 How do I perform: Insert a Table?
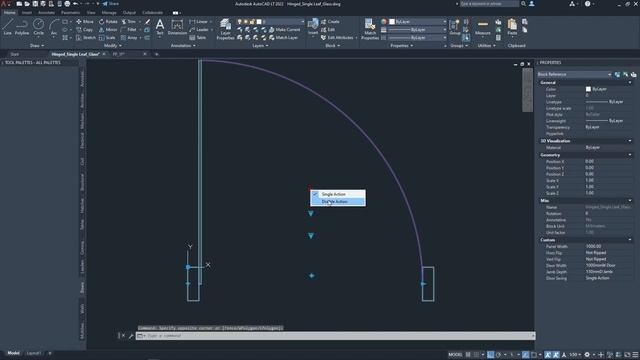pos(198,38)
